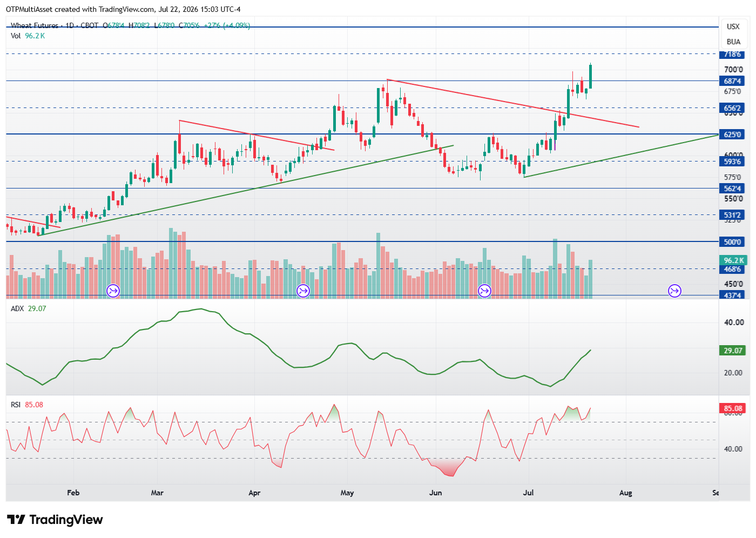Click the 718'6 price level tag
The image size is (756, 538).
coord(732,54)
